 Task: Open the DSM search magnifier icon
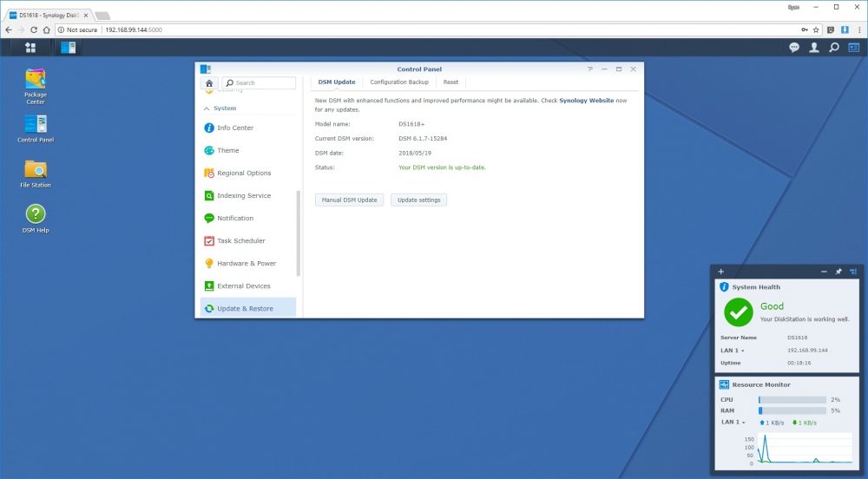pos(833,48)
